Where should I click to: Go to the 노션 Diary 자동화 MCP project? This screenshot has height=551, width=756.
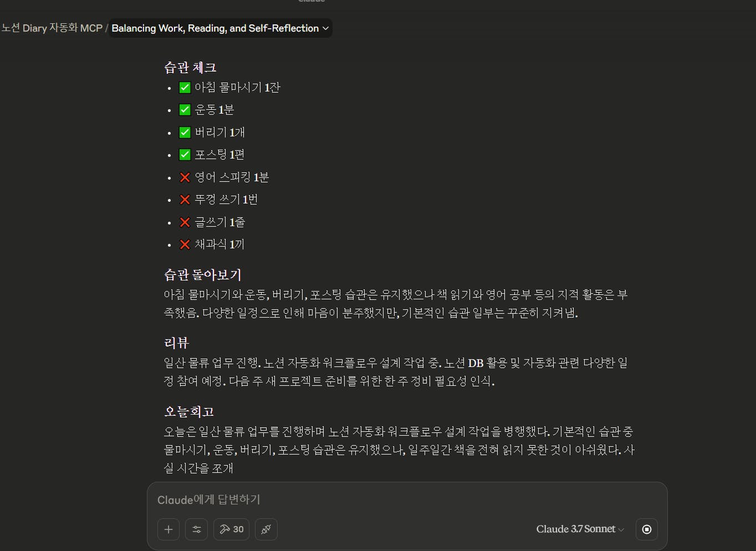pyautogui.click(x=52, y=28)
